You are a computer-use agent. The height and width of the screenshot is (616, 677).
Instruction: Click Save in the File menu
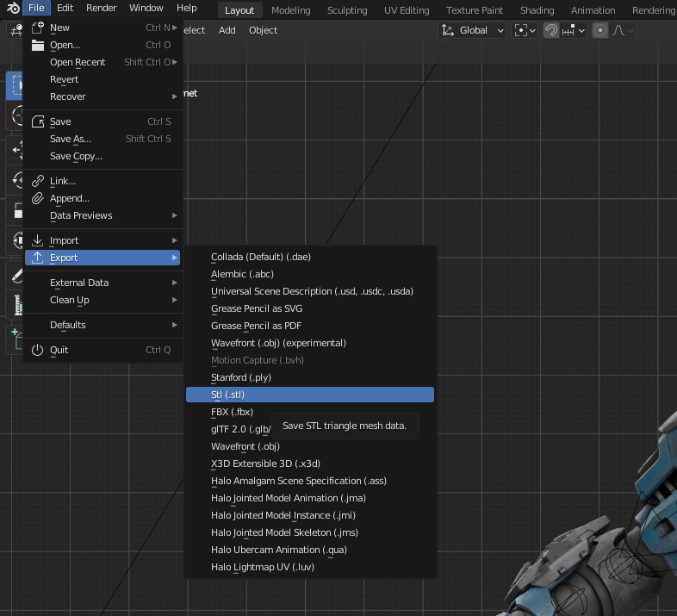point(102,121)
